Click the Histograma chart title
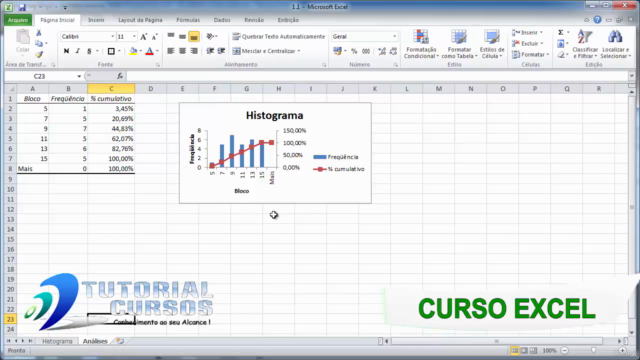This screenshot has height=360, width=640. pos(275,116)
